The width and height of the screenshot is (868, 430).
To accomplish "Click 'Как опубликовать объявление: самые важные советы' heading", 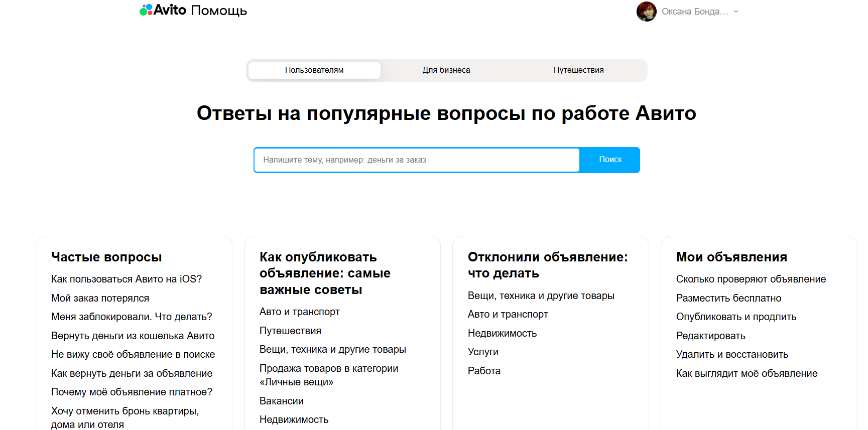I will [325, 273].
